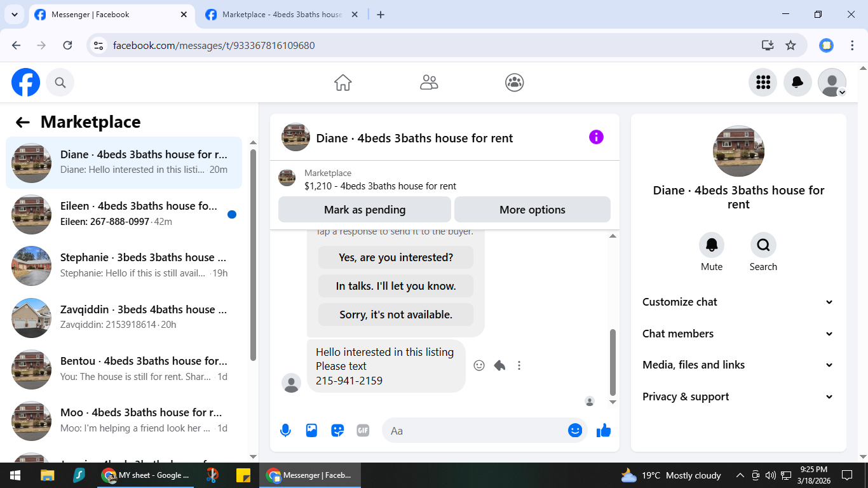Screen dimensions: 868x488
Task: Open the taskbar volume control
Action: (771, 475)
